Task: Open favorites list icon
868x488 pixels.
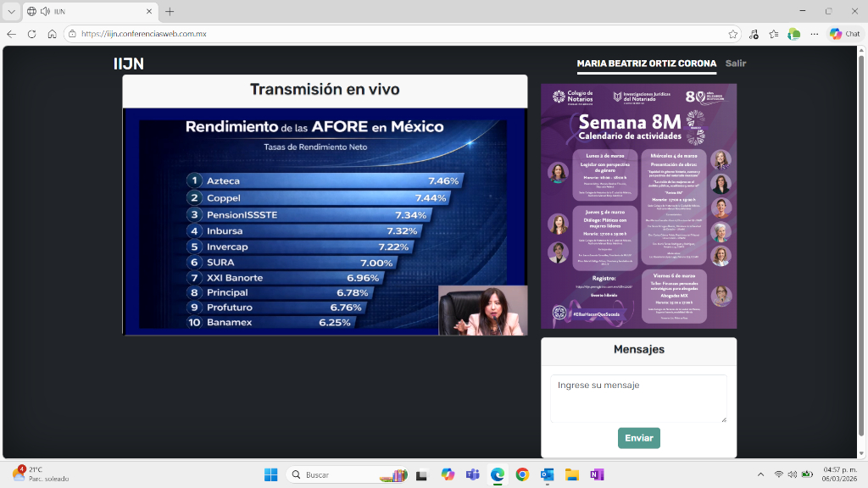Action: [x=774, y=34]
